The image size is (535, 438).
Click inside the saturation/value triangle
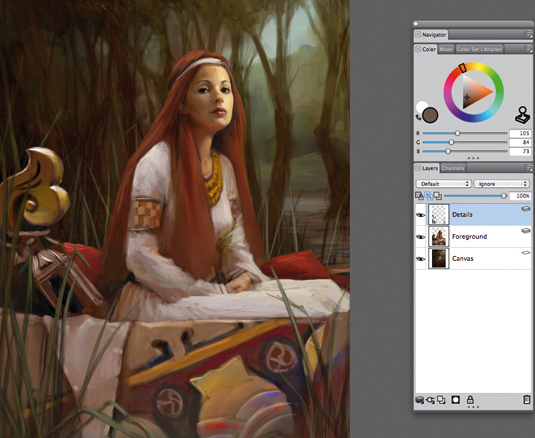point(474,92)
